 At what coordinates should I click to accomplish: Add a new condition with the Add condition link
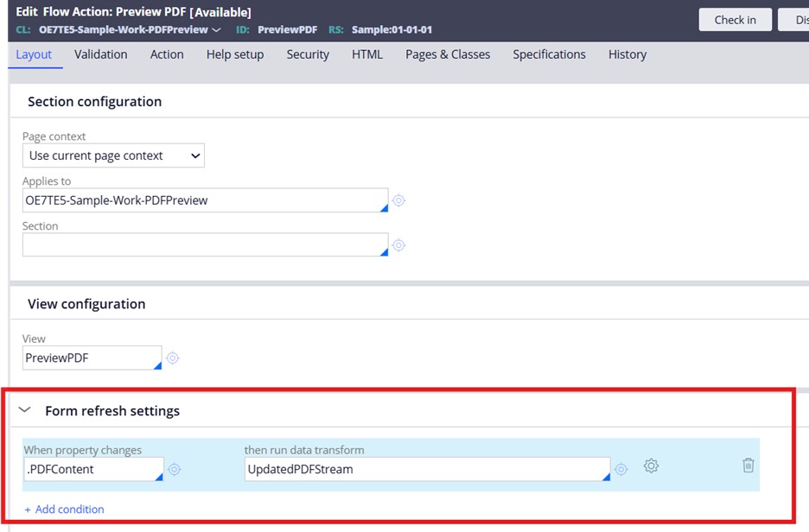(x=64, y=509)
